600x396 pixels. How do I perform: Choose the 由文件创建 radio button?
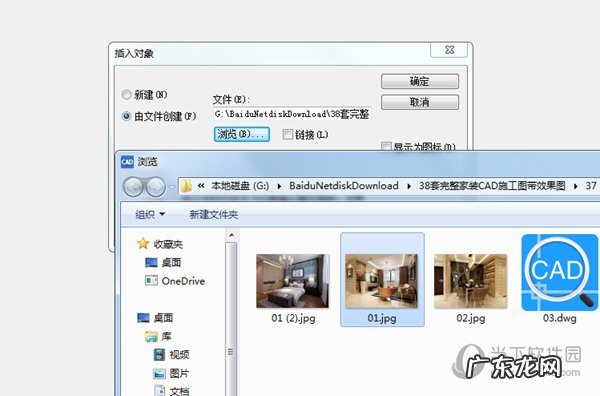coord(126,116)
